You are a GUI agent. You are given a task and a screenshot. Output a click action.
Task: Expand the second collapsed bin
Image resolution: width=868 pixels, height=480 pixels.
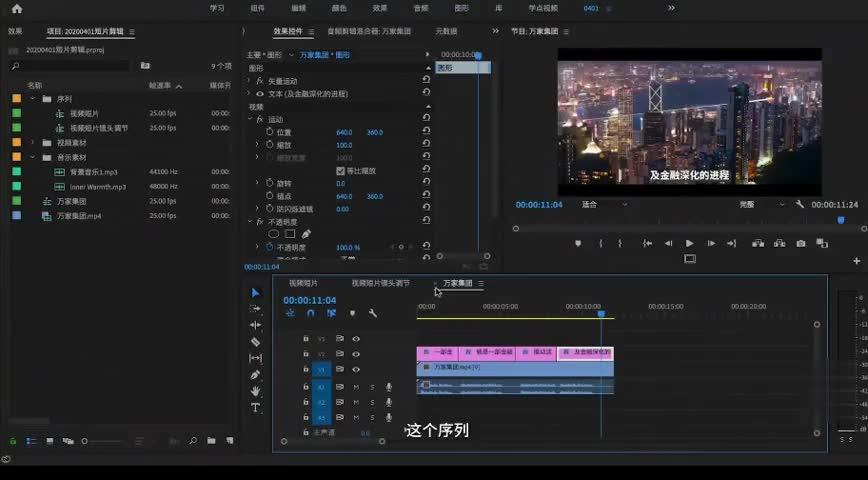[x=33, y=142]
